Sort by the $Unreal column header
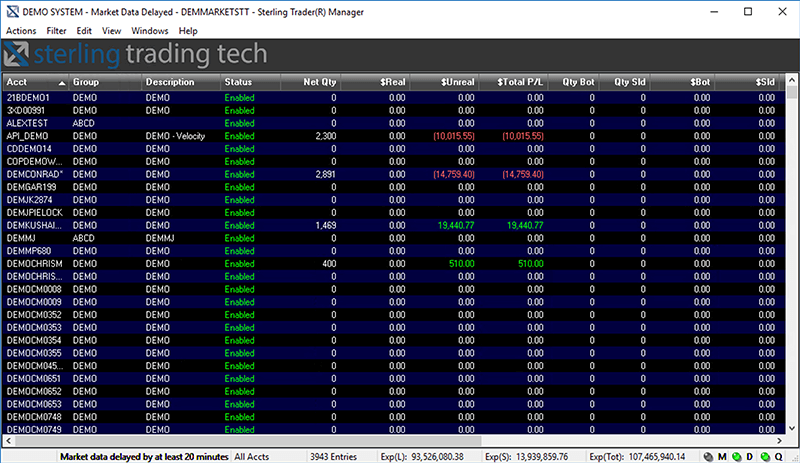The height and width of the screenshot is (463, 800). pos(444,82)
